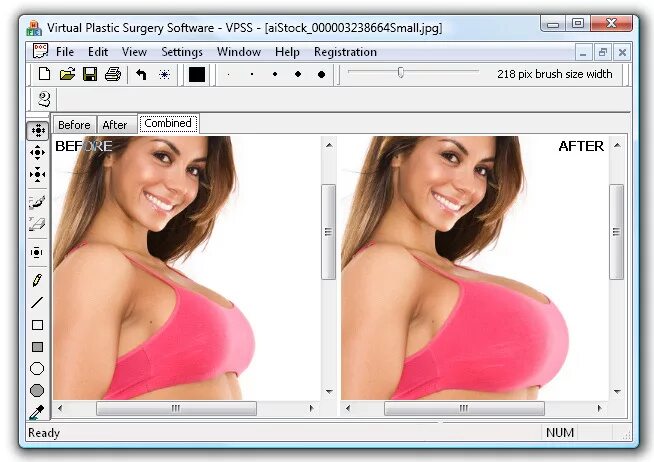Screen dimensions: 654x462
Task: Select the filled ellipse tool
Action: pos(37,391)
